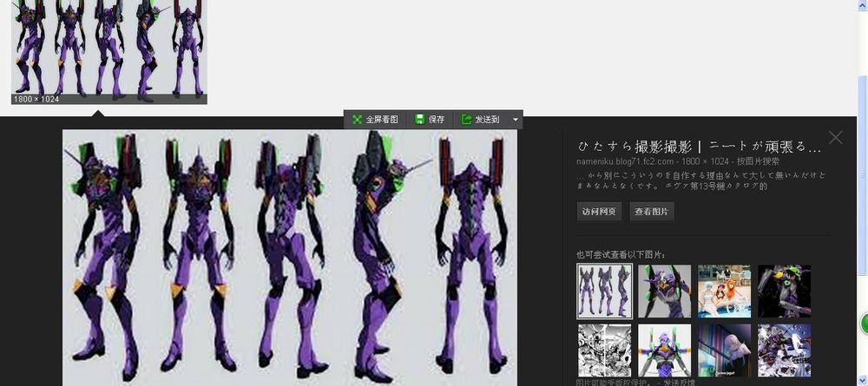Screen dimensions: 868x386
Task: Click the 发送到 send-to share icon
Action: (x=467, y=120)
